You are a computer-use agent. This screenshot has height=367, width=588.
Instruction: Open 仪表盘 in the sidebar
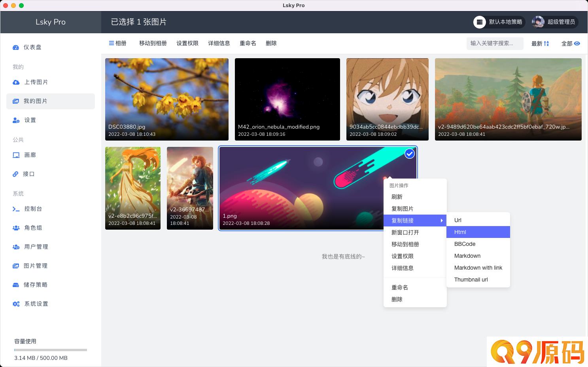tap(51, 47)
